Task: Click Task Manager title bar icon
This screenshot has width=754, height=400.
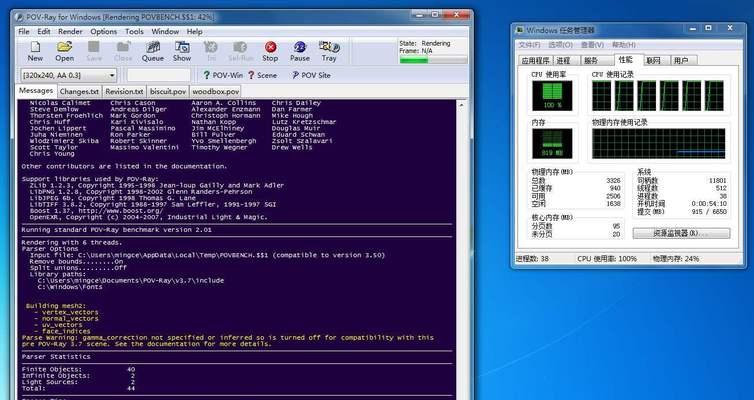Action: (x=520, y=30)
